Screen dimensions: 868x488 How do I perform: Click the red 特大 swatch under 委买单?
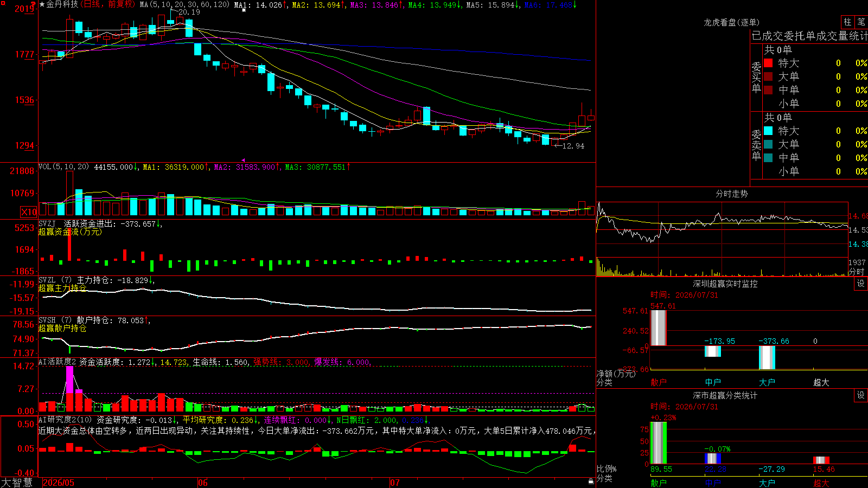tap(768, 63)
